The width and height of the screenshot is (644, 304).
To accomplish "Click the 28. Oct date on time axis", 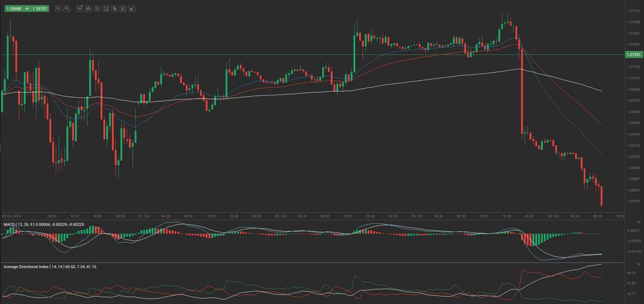I will (281, 216).
